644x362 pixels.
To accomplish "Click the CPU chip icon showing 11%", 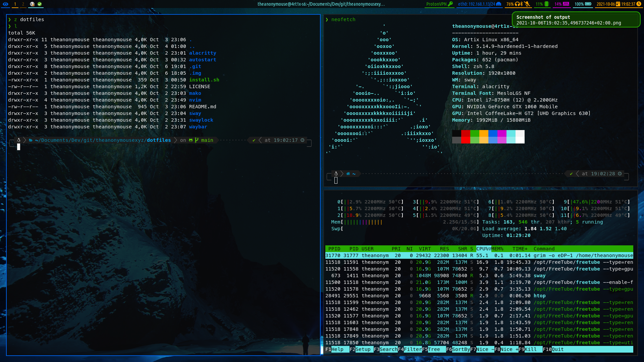I will [x=547, y=4].
